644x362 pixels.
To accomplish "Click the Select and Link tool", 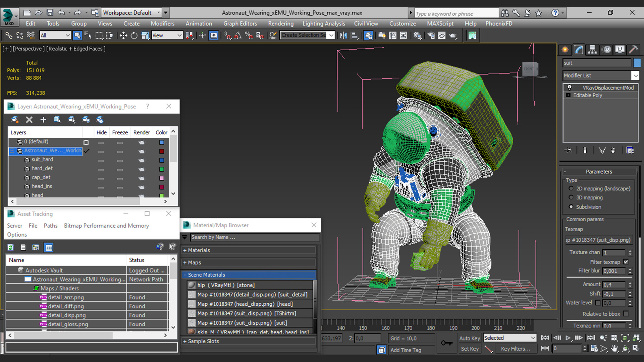I will [9, 35].
